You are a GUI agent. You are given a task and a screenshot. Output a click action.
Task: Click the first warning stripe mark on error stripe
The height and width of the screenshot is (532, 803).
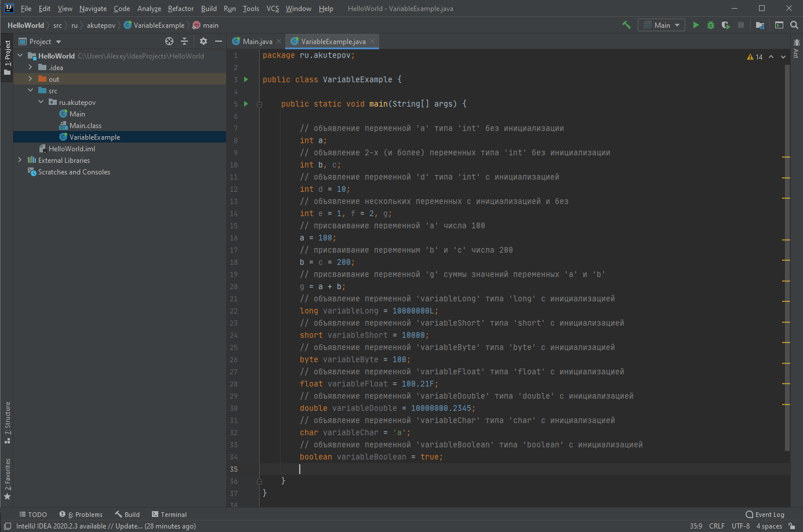click(786, 157)
